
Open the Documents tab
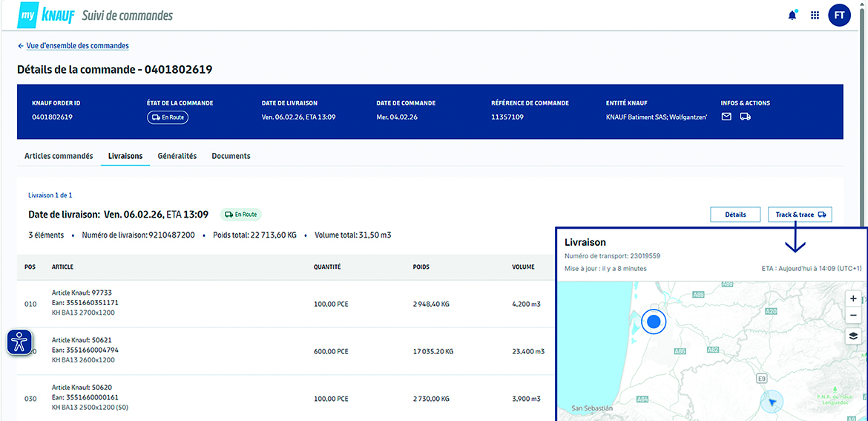pyautogui.click(x=231, y=156)
